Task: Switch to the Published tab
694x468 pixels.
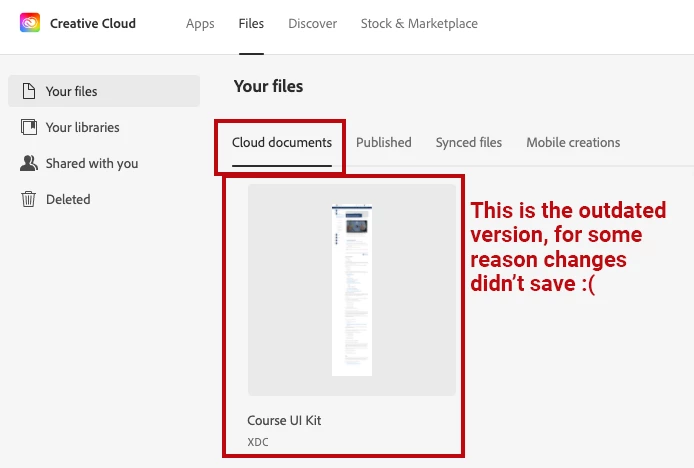Action: (384, 143)
